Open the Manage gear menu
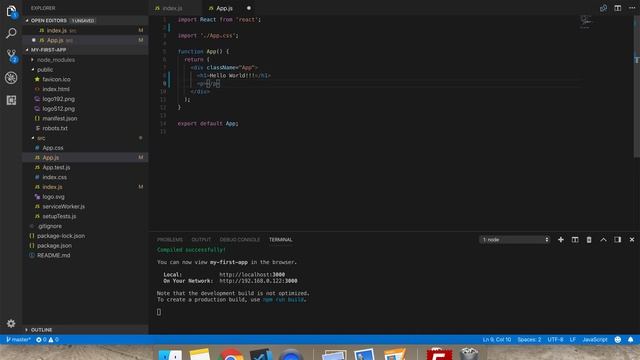This screenshot has width=640, height=360. [11, 324]
